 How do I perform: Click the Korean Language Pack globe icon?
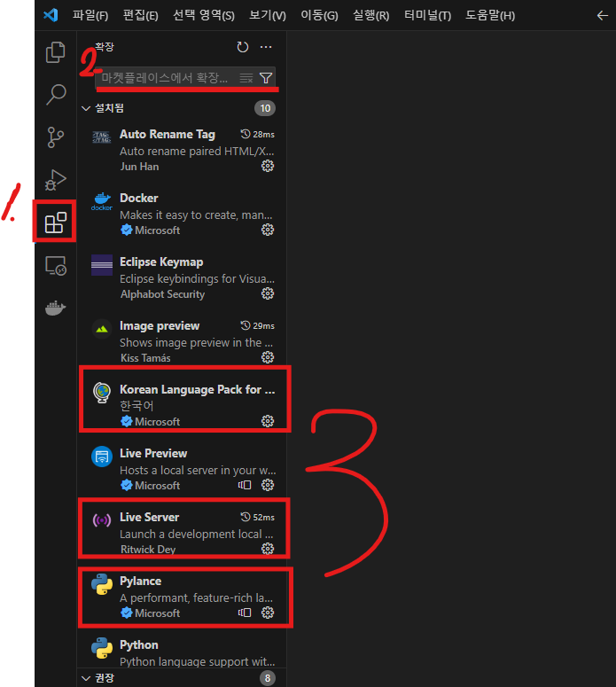coord(102,393)
